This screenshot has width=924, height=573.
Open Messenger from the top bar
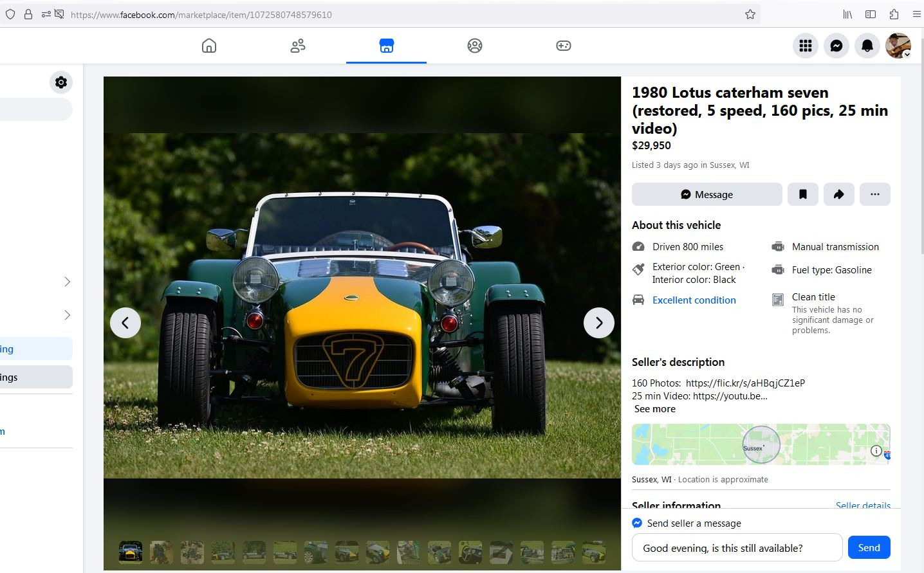point(836,46)
